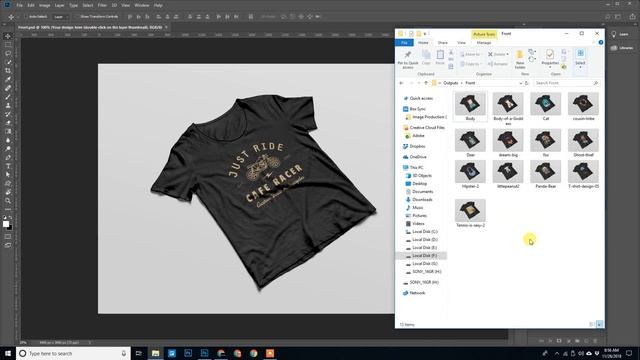Select the Gradient tool

click(x=8, y=131)
